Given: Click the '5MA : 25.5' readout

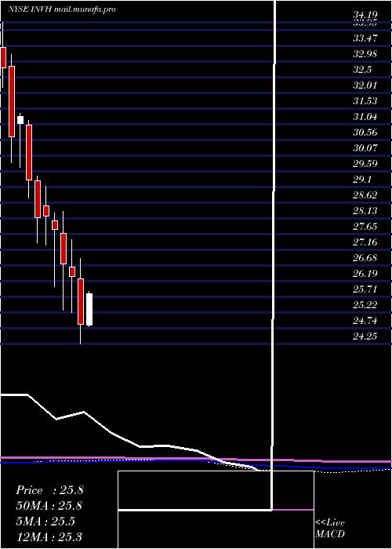Looking at the screenshot, I should tap(45, 522).
